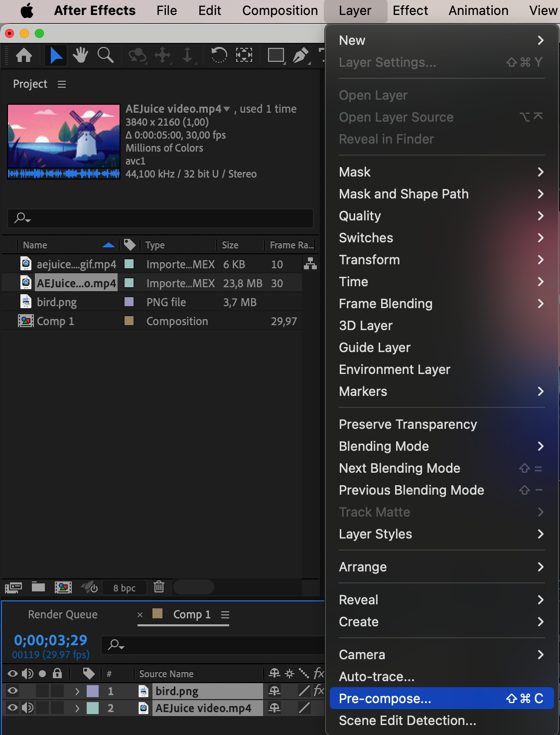560x735 pixels.
Task: Click the Quality column header icon
Action: click(x=303, y=674)
